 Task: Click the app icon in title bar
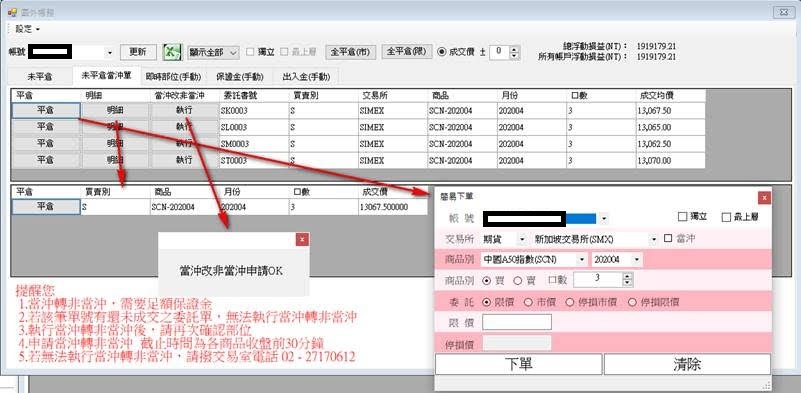[x=12, y=12]
